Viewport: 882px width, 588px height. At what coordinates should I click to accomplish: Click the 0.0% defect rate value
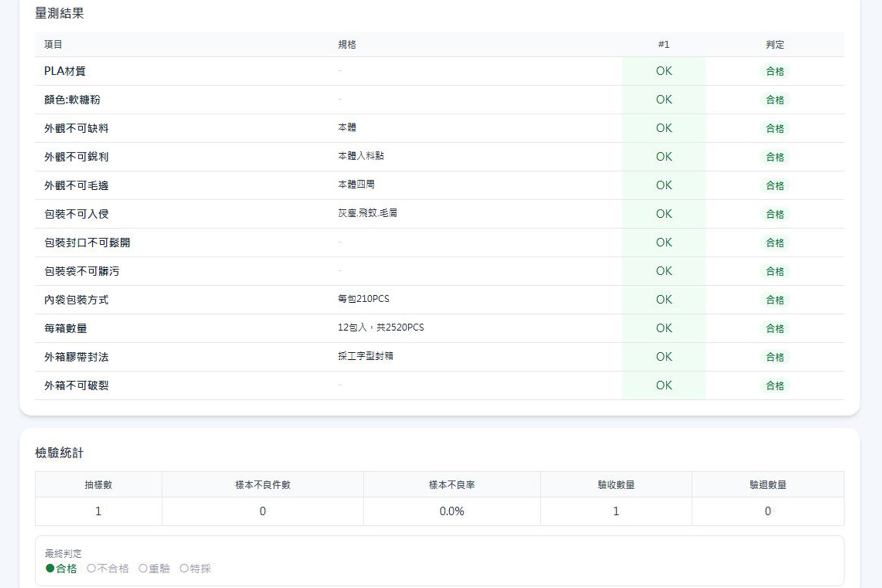point(452,511)
